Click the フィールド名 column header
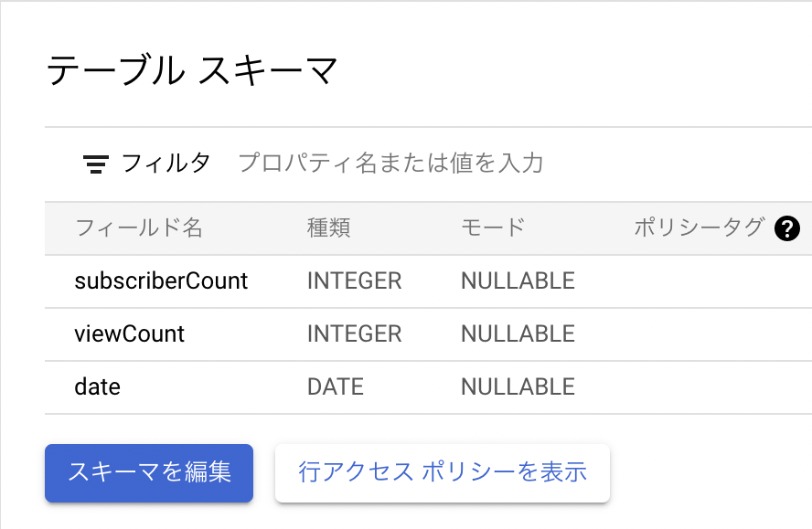The width and height of the screenshot is (812, 529). pyautogui.click(x=139, y=227)
